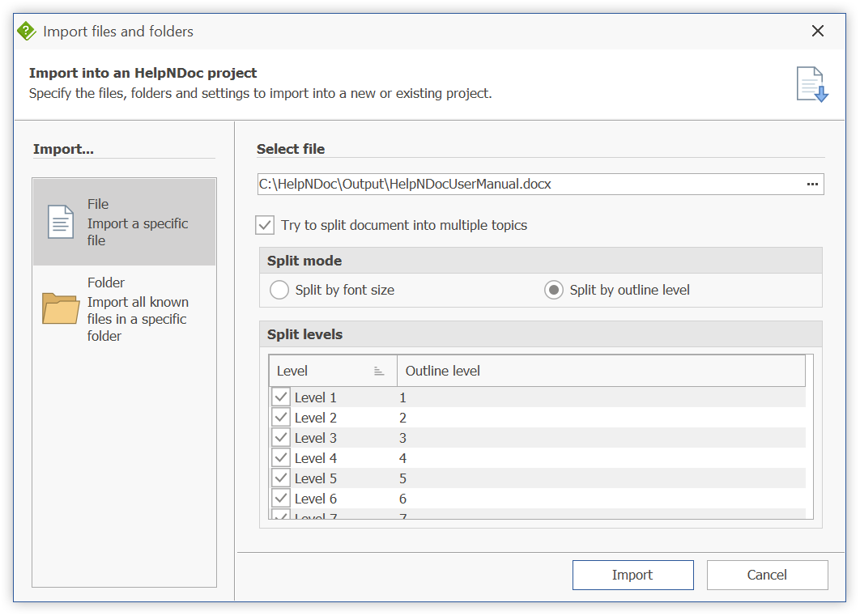Choose 'Import a specific file' list entry
Screen dimensions: 860x616
point(125,222)
